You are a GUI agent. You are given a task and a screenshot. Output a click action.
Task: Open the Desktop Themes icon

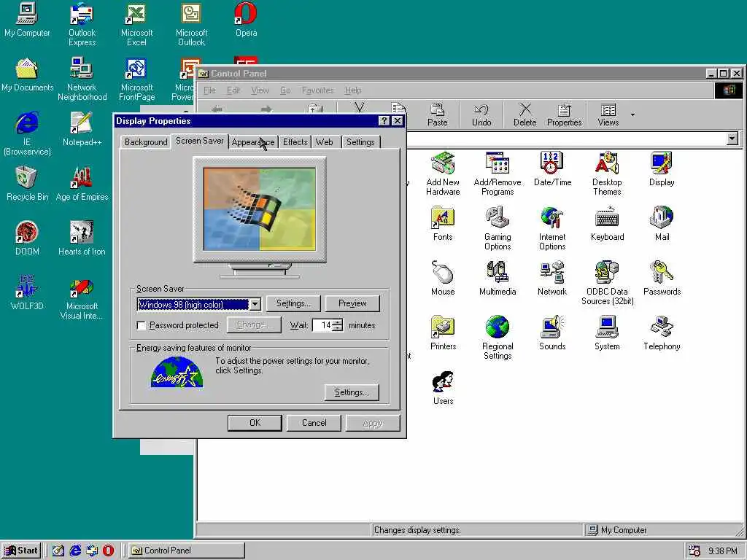pos(607,174)
